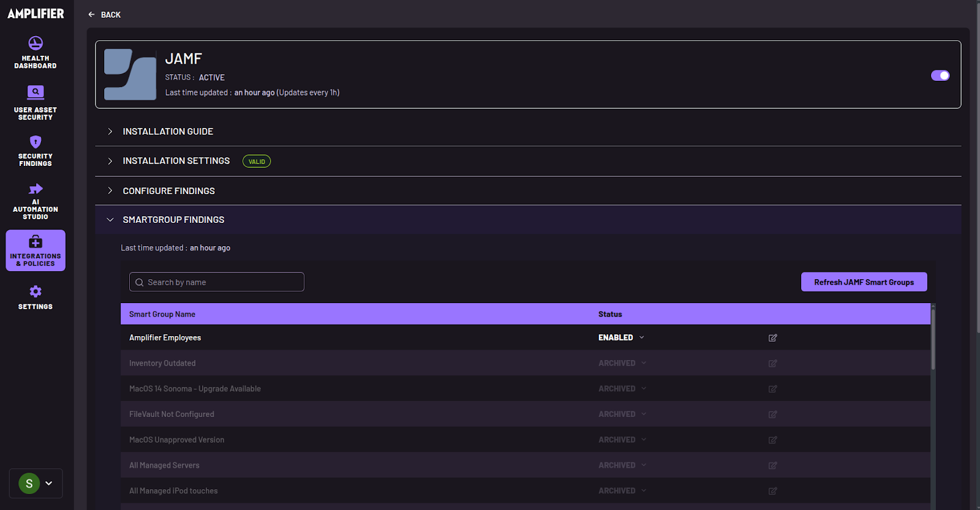Screen dimensions: 980x510
Task: Click the smart groups table scrollbar
Action: (x=933, y=339)
